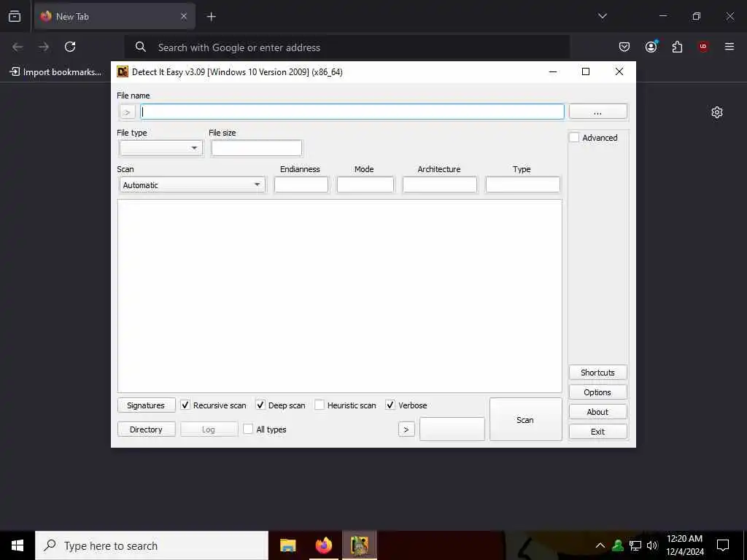Click the large Scan button

(525, 419)
